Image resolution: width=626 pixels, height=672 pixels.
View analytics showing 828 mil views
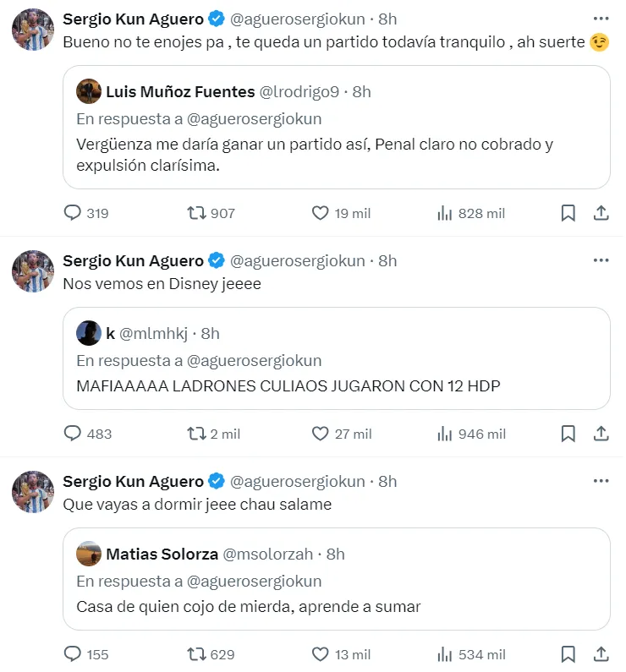click(445, 213)
